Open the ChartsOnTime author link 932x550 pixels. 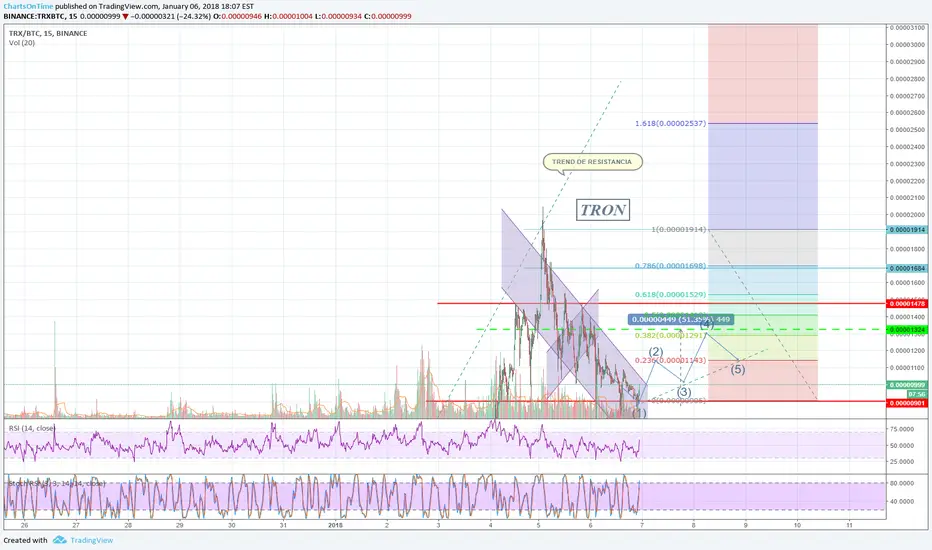pos(28,7)
